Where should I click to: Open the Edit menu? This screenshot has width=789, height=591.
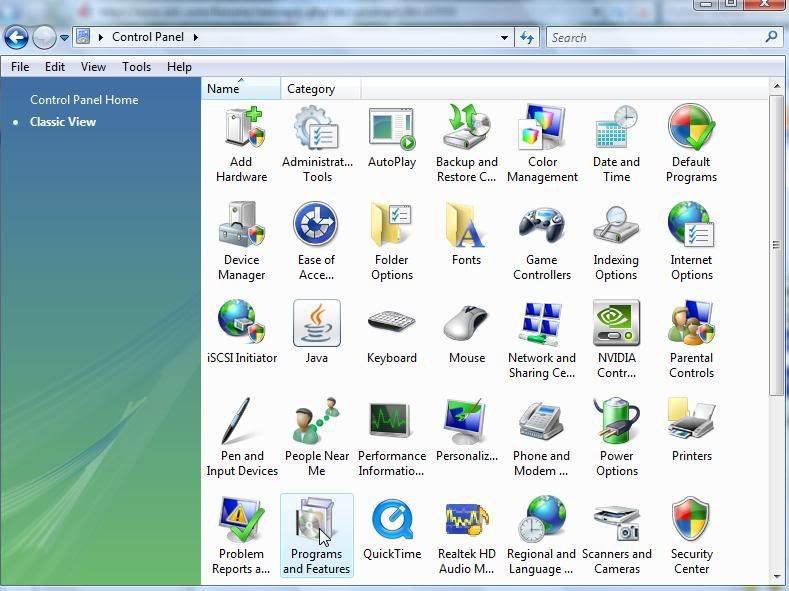click(x=55, y=67)
